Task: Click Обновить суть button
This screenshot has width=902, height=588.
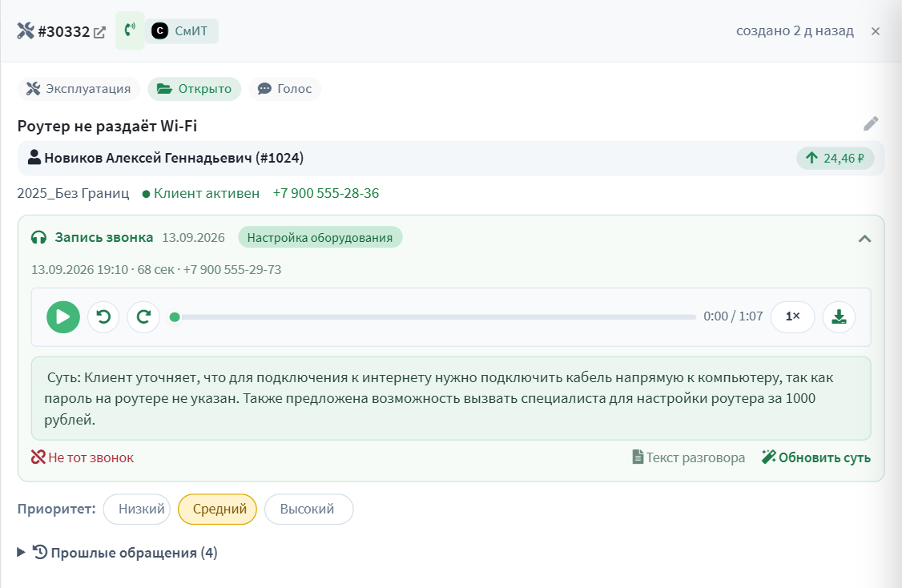Action: (815, 458)
